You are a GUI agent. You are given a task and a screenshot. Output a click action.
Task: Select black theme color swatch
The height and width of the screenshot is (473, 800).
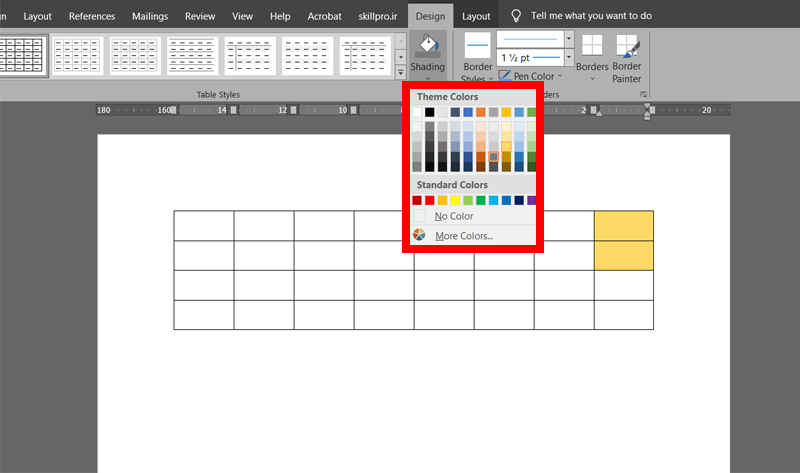click(430, 112)
